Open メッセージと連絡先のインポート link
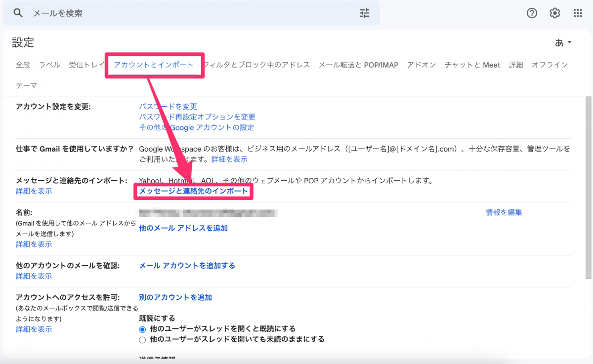Image resolution: width=593 pixels, height=364 pixels. click(x=193, y=191)
